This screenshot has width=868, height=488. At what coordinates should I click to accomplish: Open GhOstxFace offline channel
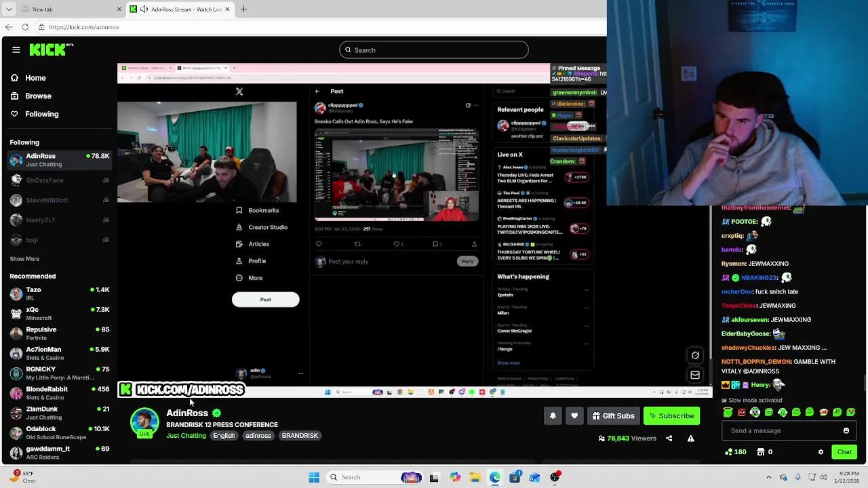[x=59, y=180]
